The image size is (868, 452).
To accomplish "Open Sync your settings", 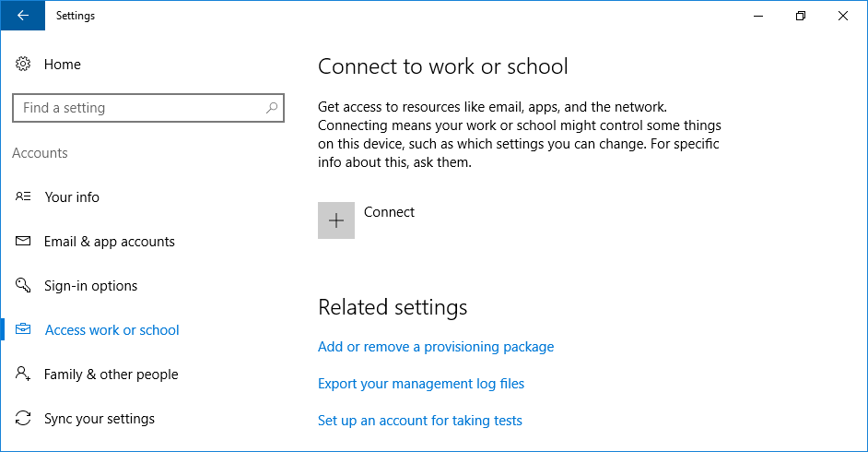I will [100, 419].
